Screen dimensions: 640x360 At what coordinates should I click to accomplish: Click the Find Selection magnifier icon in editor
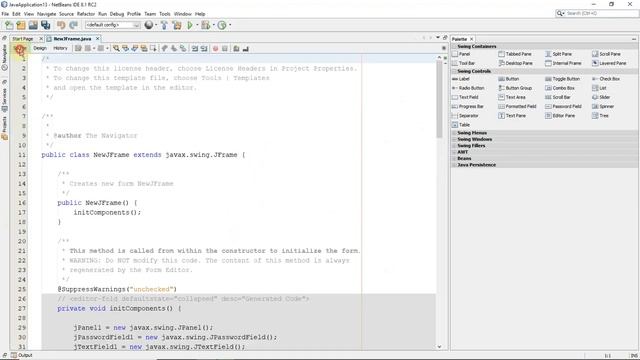[x=116, y=49]
